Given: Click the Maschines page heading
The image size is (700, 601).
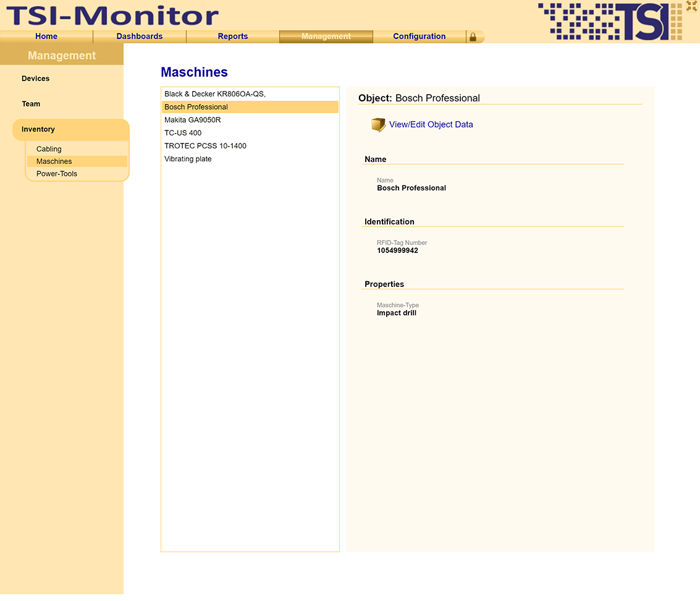Looking at the screenshot, I should pyautogui.click(x=194, y=72).
